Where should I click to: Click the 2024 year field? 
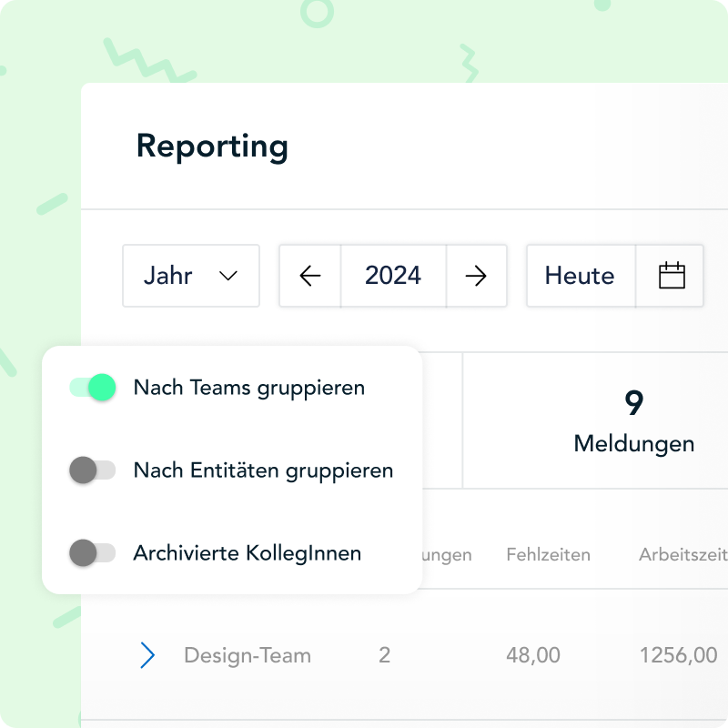pos(393,276)
